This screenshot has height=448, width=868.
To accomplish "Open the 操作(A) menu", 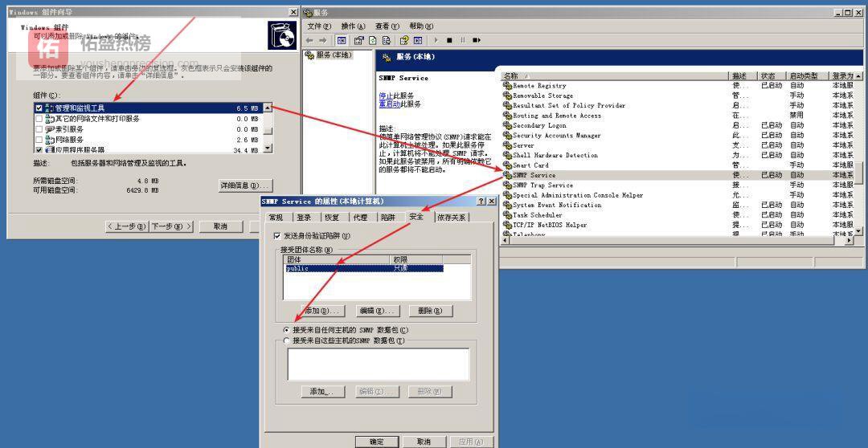I will (353, 26).
